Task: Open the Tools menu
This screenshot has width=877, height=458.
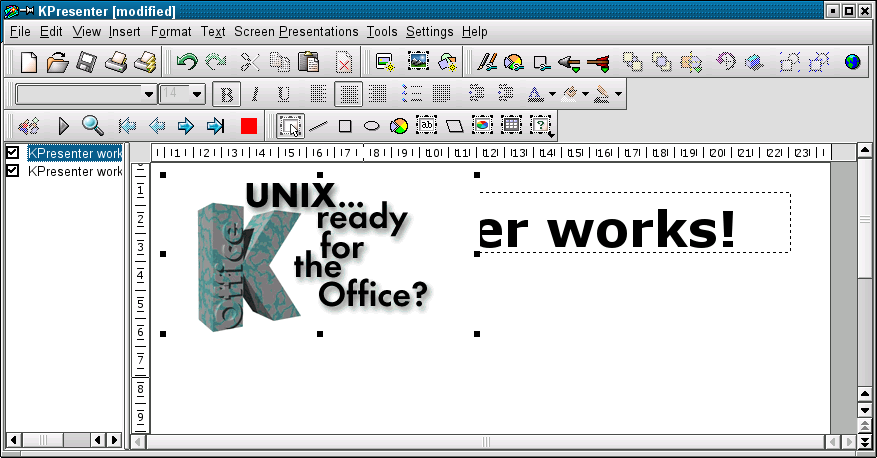Action: (x=382, y=32)
